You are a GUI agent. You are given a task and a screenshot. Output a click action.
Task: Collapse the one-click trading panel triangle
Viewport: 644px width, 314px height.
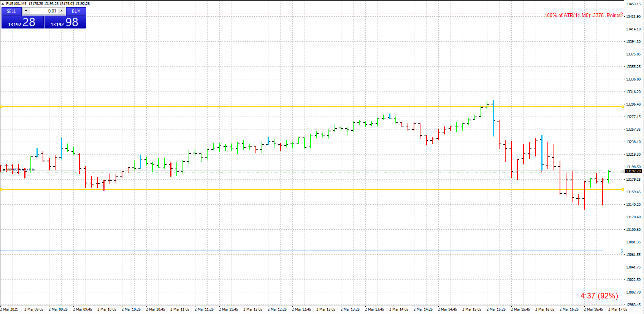tap(3, 3)
